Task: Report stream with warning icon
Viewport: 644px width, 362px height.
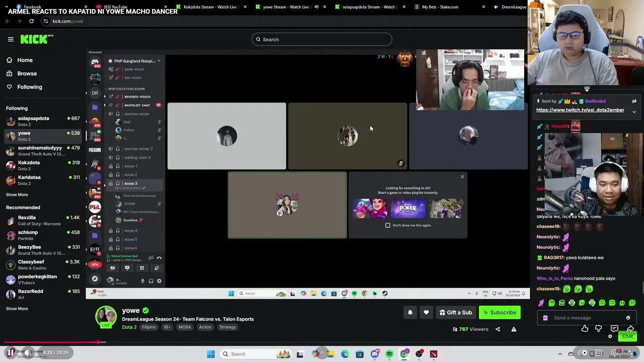Action: pyautogui.click(x=514, y=329)
